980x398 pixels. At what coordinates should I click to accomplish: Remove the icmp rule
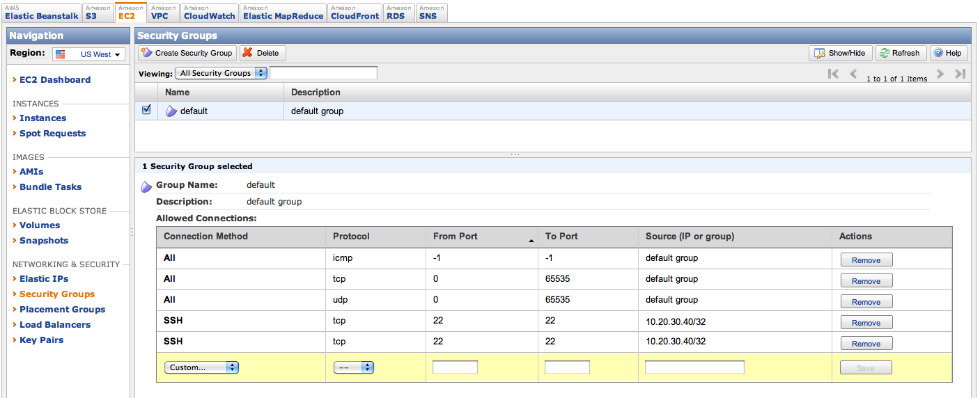(x=866, y=260)
